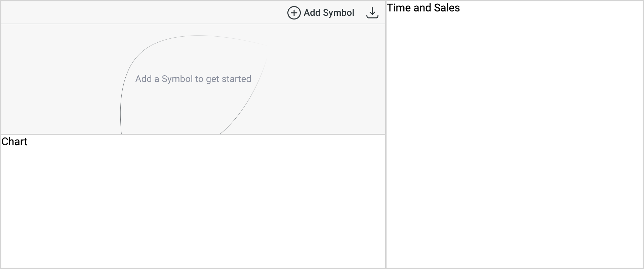Click the horizontal splitter above the Chart panel

click(193, 134)
